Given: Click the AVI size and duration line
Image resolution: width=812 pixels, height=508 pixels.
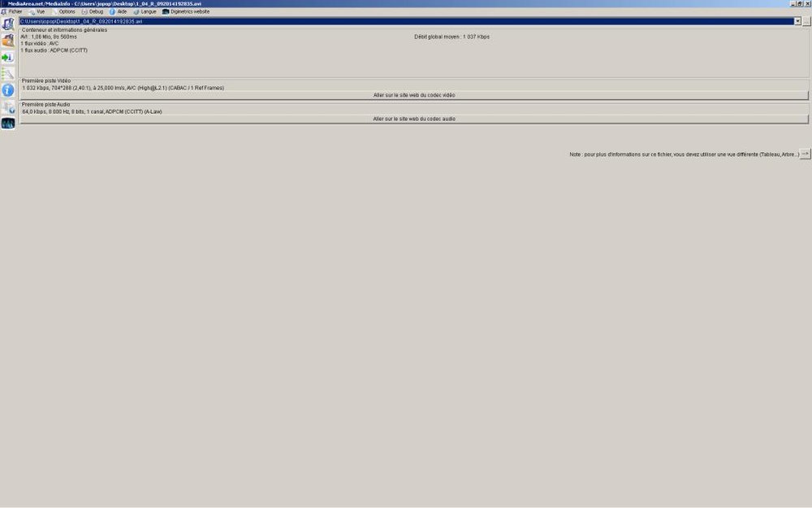Looking at the screenshot, I should pos(49,37).
